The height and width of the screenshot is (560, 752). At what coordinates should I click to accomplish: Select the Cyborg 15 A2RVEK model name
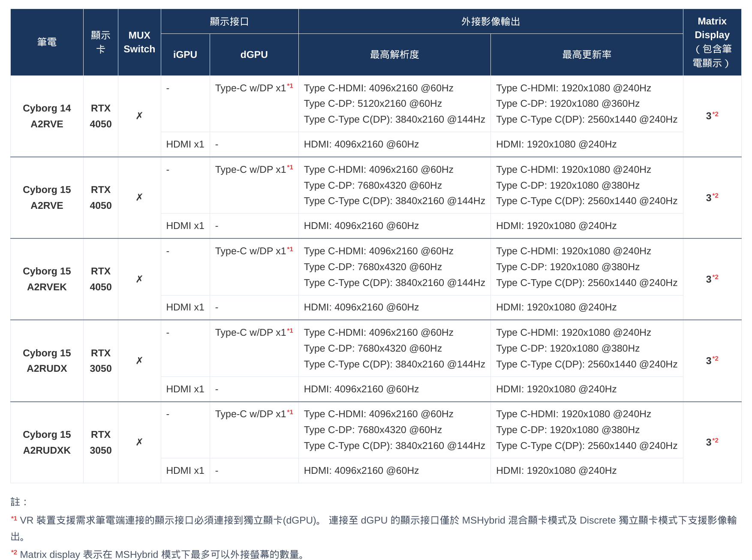coord(47,279)
